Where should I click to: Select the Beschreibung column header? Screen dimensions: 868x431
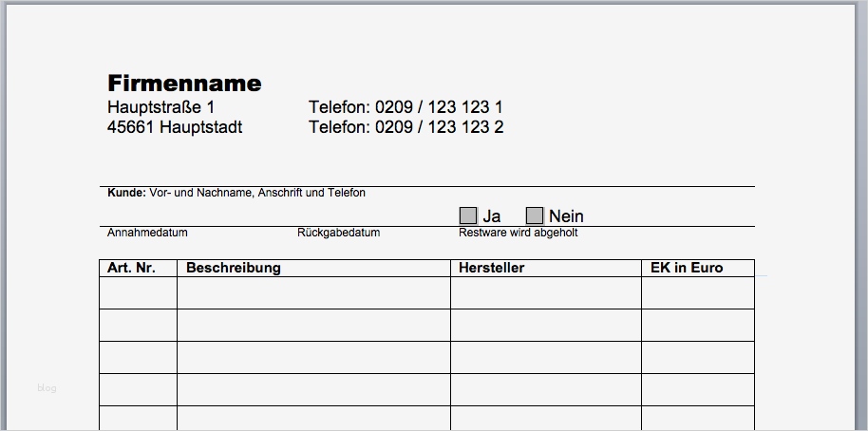234,268
